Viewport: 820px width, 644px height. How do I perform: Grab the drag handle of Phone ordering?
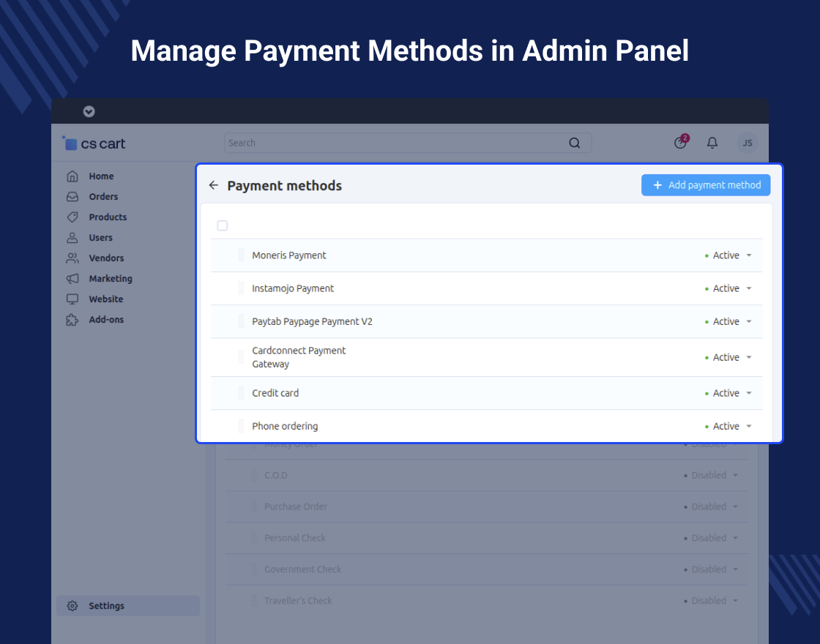241,426
